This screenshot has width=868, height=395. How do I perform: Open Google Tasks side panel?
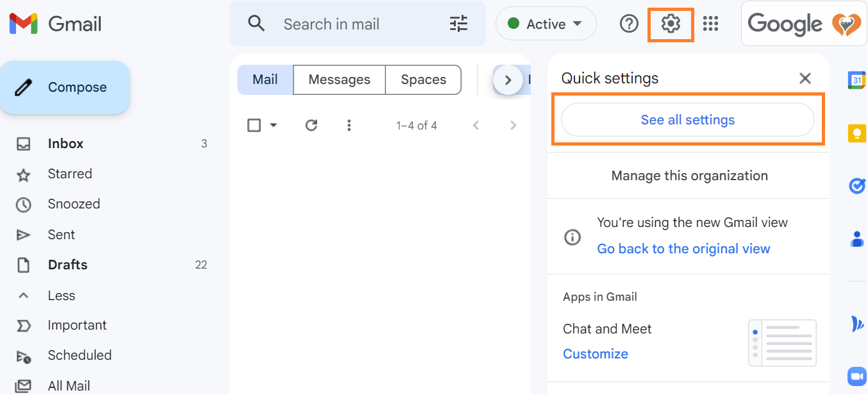(x=857, y=185)
